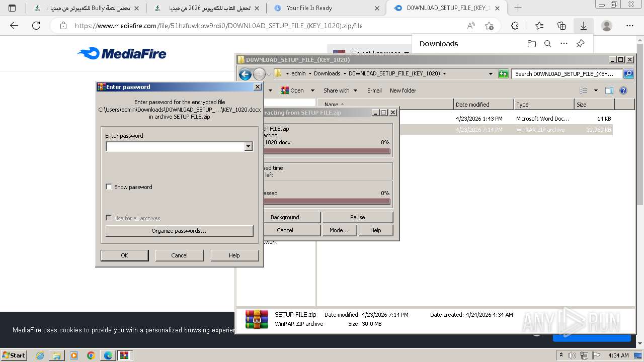Open Edge Collections icon
Image resolution: width=644 pixels, height=362 pixels.
tap(561, 26)
